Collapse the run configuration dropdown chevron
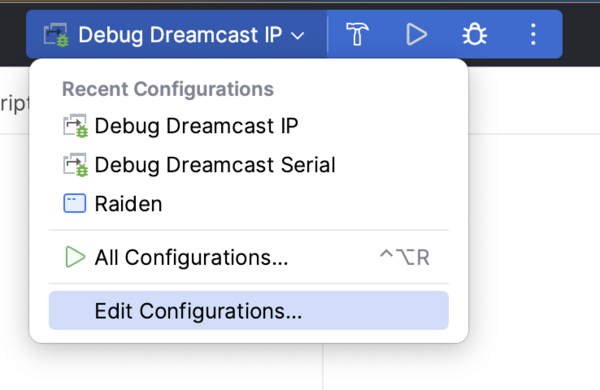The height and width of the screenshot is (390, 600). coord(298,36)
